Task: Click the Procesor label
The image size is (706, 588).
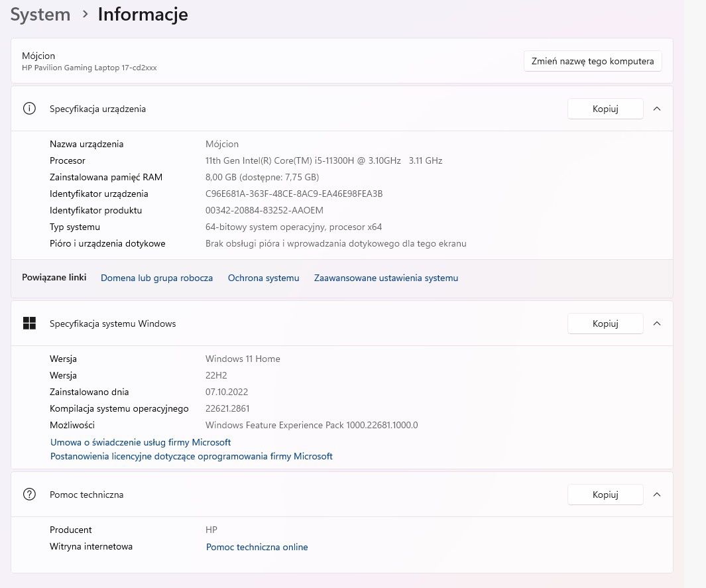Action: [67, 160]
